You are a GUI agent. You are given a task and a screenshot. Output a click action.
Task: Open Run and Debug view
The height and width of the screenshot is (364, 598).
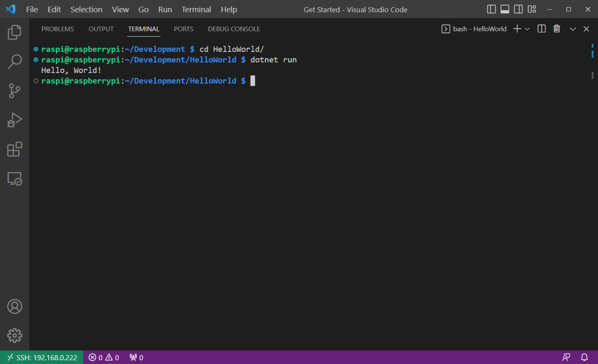point(14,120)
